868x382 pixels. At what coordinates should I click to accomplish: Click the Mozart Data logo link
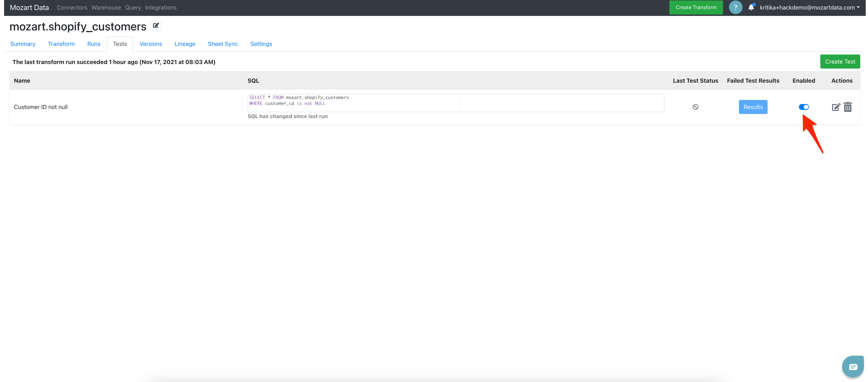tap(29, 7)
